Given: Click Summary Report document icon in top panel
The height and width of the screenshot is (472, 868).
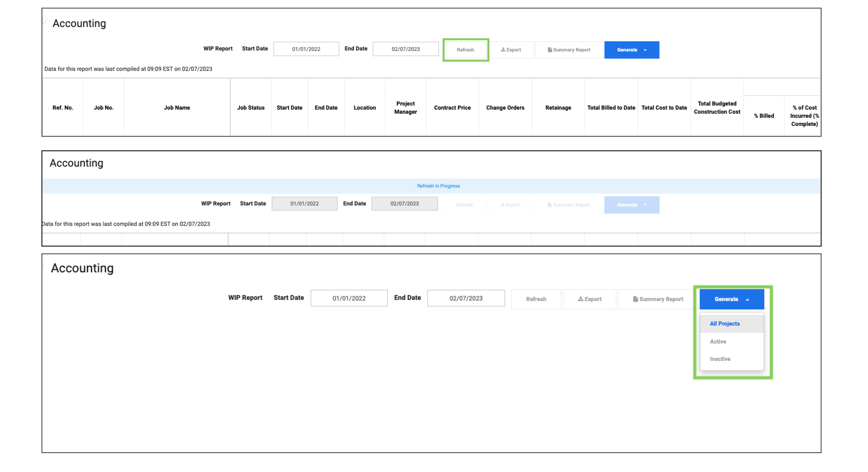Looking at the screenshot, I should point(549,50).
